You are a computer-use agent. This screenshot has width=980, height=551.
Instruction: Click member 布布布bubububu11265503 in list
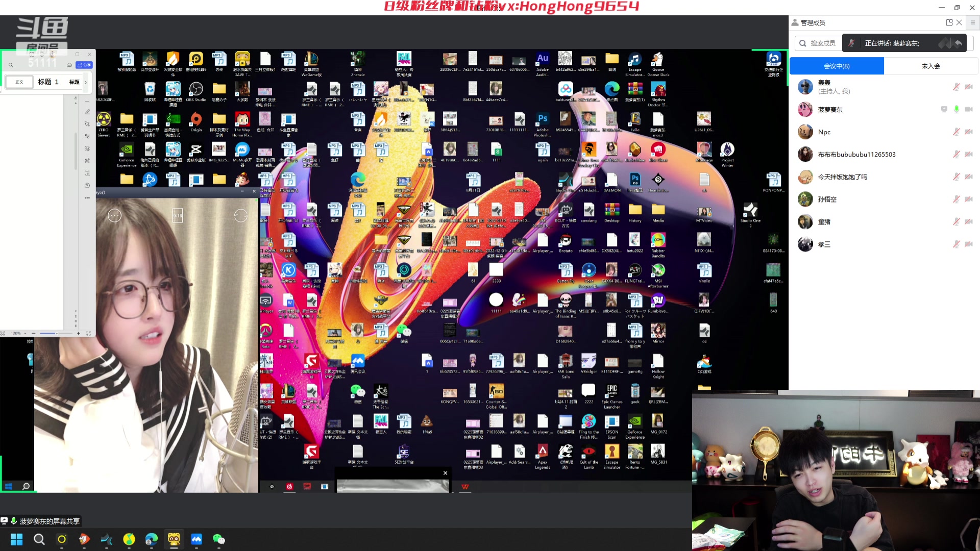(856, 154)
